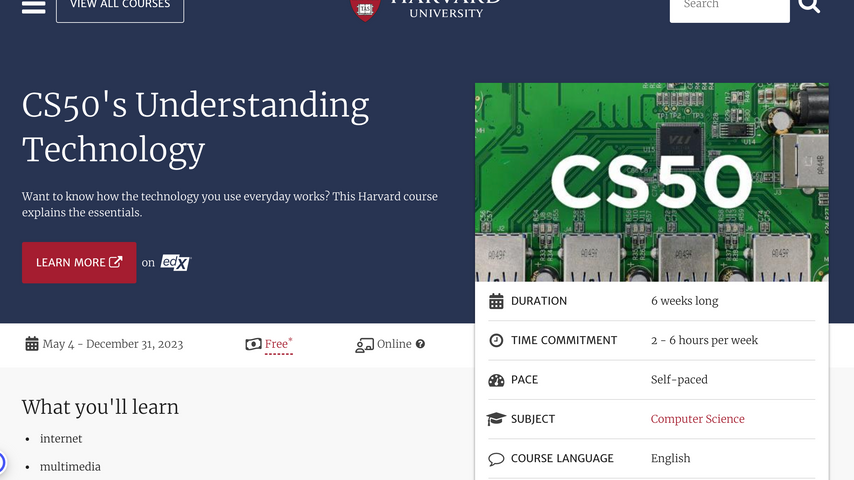Click the SUBJECT label
854x480 pixels.
[x=533, y=419]
